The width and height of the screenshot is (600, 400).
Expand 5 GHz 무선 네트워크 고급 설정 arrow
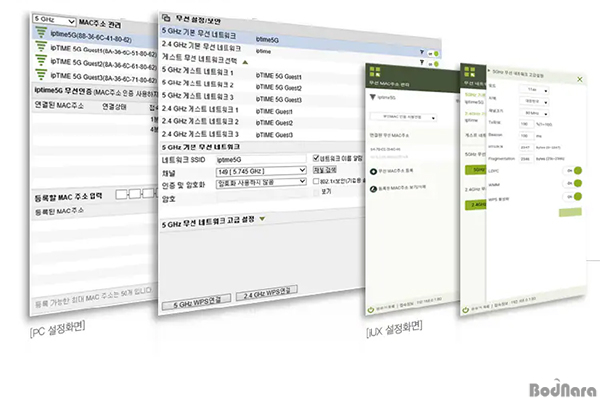262,219
